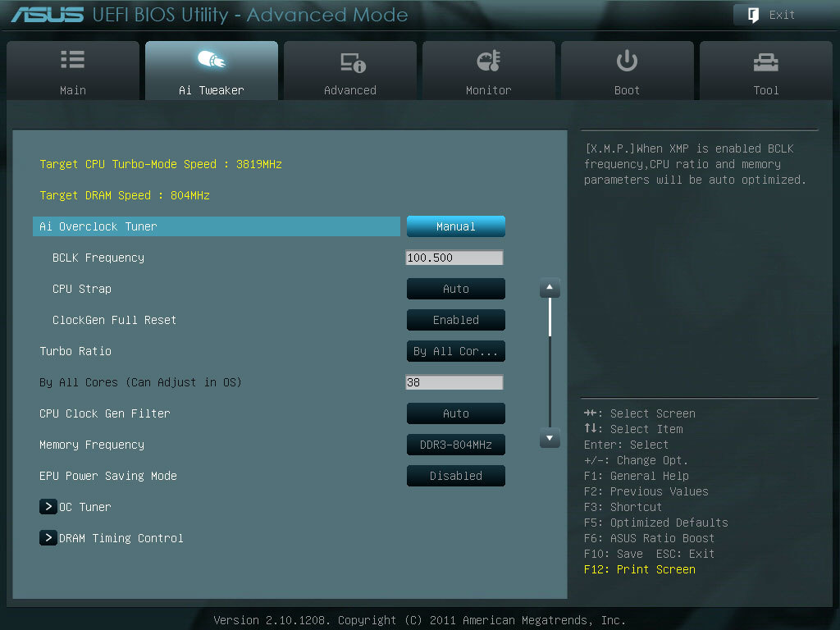
Task: Click the F12: Print Screen hint
Action: (640, 569)
